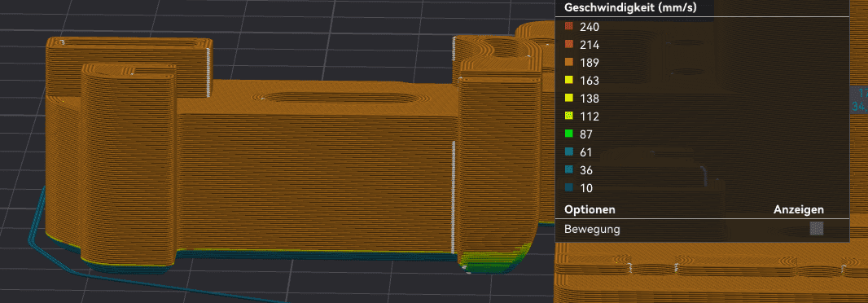This screenshot has height=303, width=868.
Task: Click the 214 mm/s speed color swatch
Action: 568,45
